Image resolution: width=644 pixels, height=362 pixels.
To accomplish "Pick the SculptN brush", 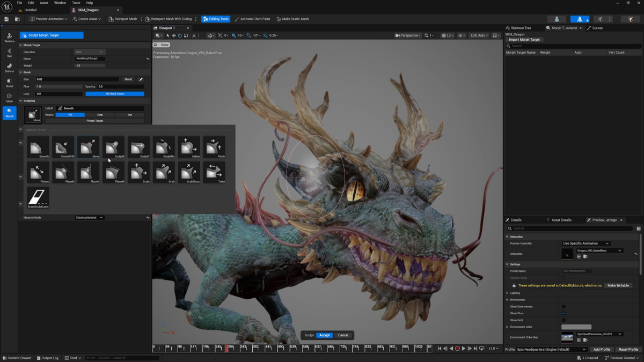I will (x=113, y=147).
